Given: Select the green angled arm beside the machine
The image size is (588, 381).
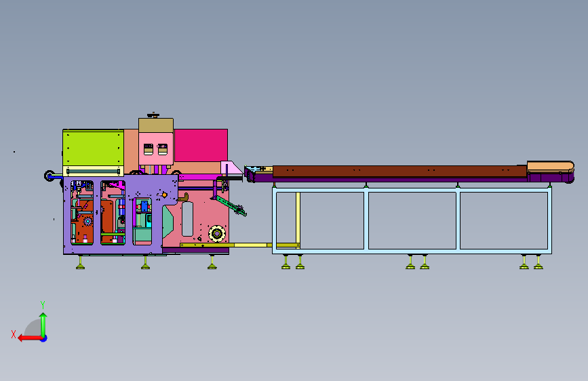Looking at the screenshot, I should pyautogui.click(x=231, y=205).
